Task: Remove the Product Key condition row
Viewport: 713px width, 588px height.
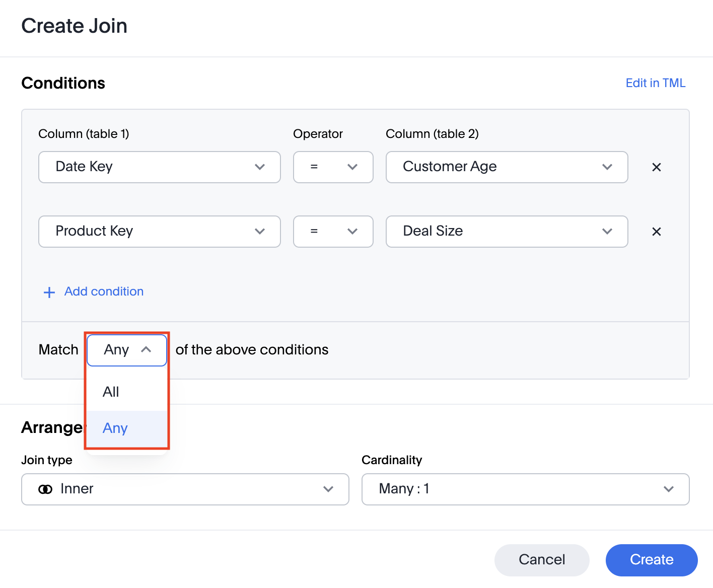Action: 656,232
